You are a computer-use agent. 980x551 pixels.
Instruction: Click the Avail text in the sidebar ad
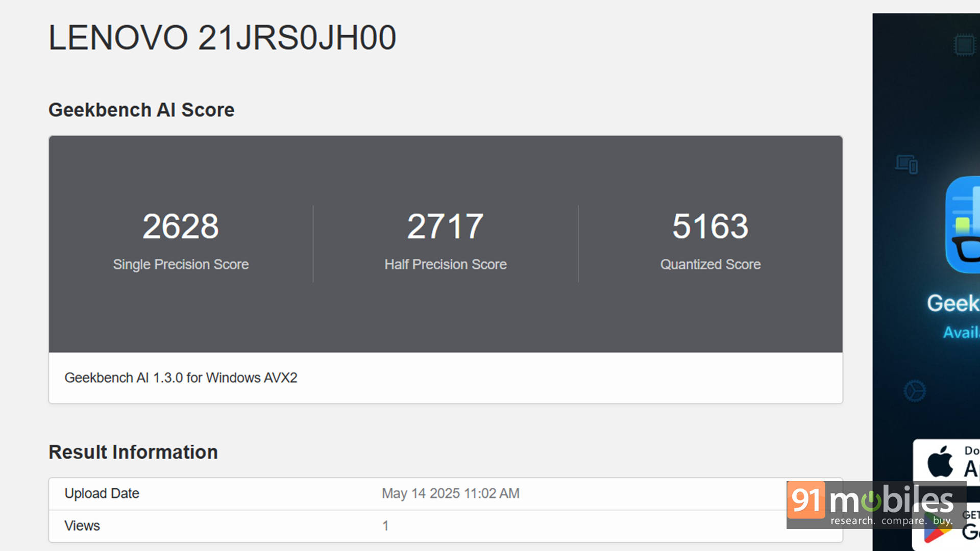tap(961, 332)
